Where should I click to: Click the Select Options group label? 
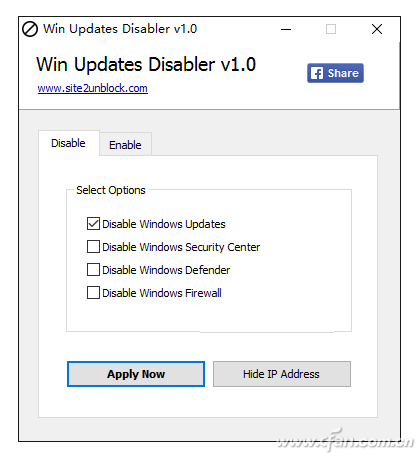[x=111, y=190]
